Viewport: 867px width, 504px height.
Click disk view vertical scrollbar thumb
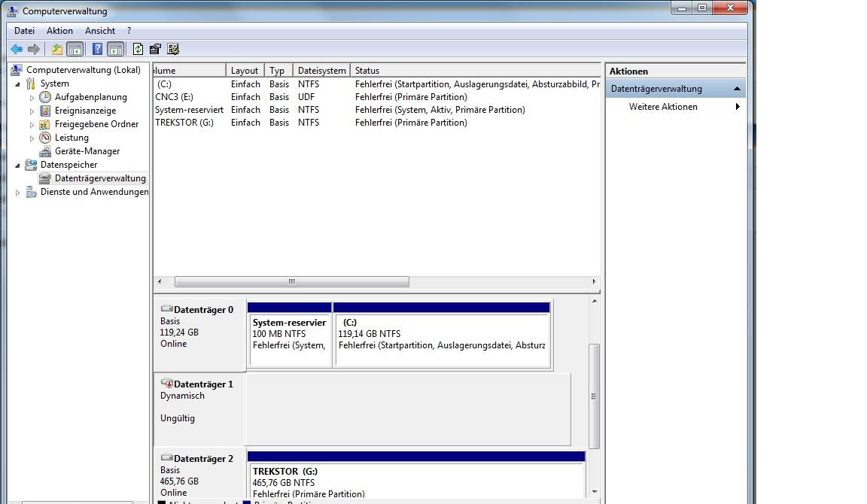click(x=595, y=396)
